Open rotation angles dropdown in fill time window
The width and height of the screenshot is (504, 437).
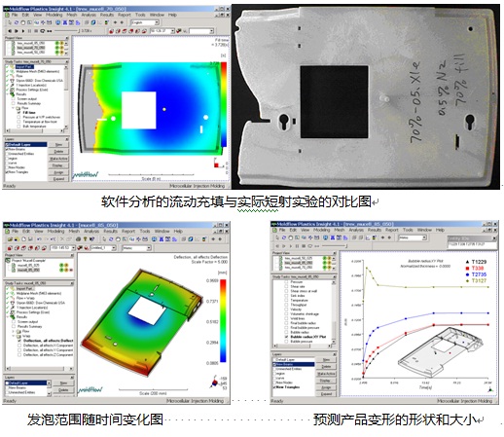(173, 31)
